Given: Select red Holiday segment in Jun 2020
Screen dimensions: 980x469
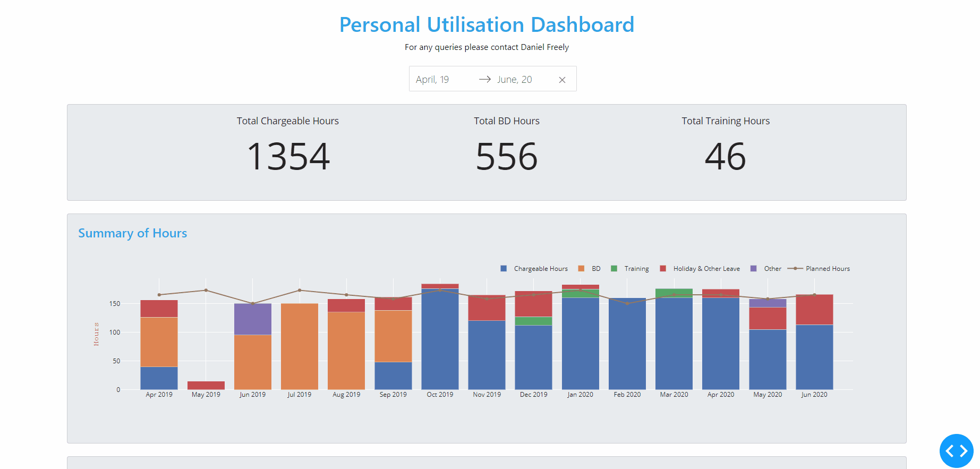Looking at the screenshot, I should coord(814,310).
